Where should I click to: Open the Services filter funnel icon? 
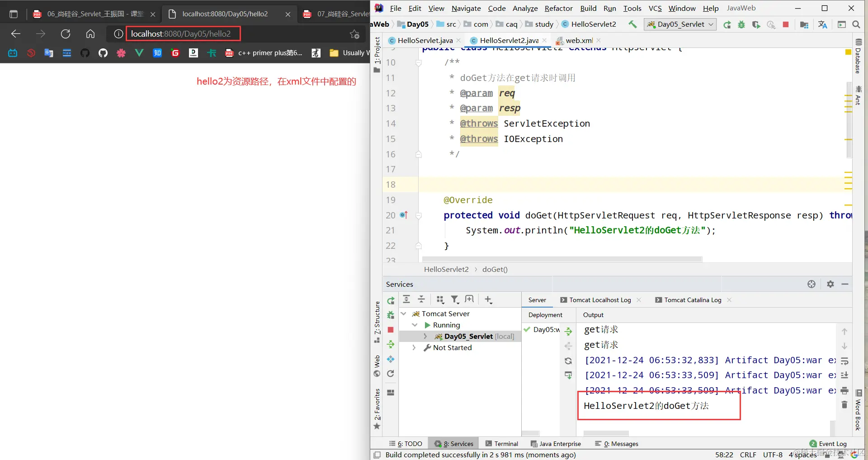click(x=455, y=299)
